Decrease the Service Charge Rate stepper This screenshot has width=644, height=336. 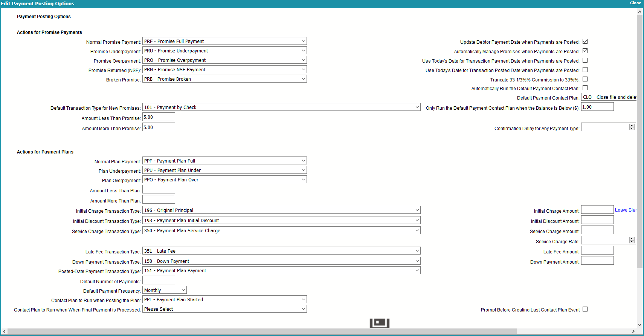[632, 242]
